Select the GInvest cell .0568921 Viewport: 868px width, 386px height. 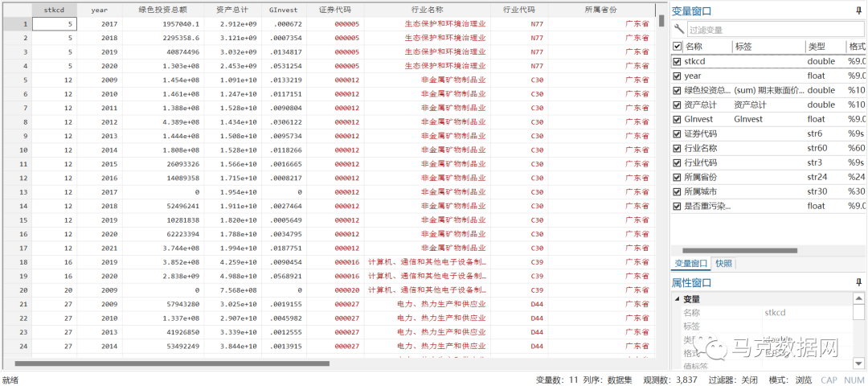[284, 276]
